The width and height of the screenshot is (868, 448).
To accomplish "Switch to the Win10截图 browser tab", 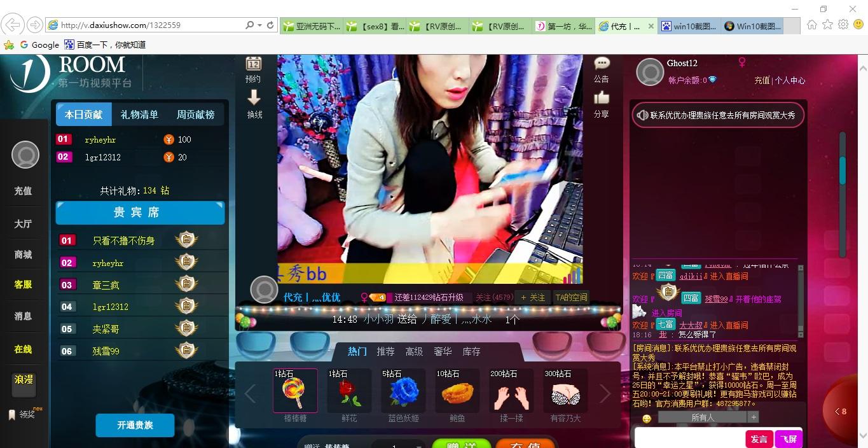I will tap(753, 26).
